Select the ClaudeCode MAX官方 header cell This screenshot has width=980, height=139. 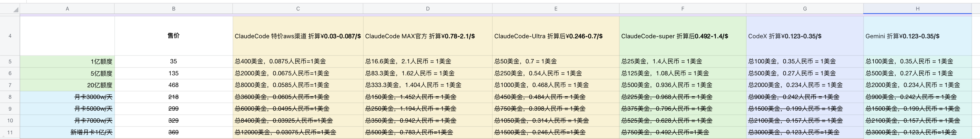(428, 36)
